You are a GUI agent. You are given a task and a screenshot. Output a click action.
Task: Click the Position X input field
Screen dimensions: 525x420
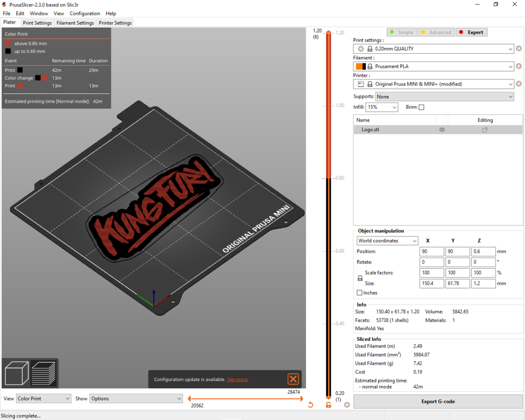pyautogui.click(x=432, y=251)
